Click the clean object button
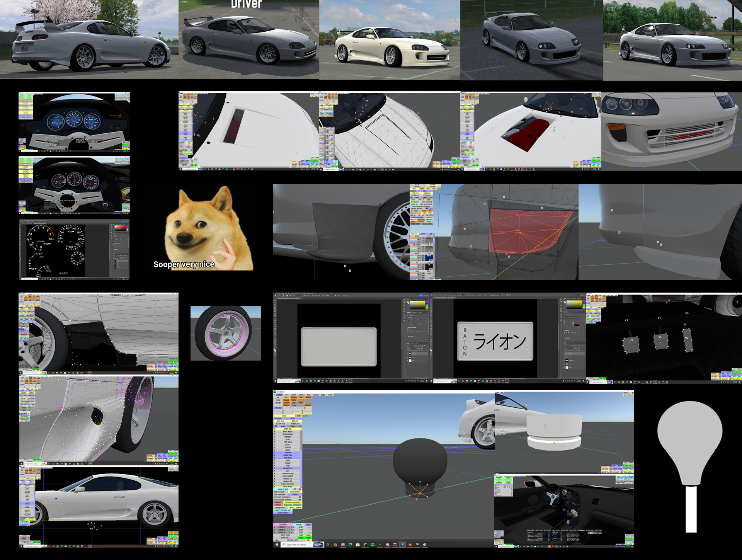 [283, 512]
